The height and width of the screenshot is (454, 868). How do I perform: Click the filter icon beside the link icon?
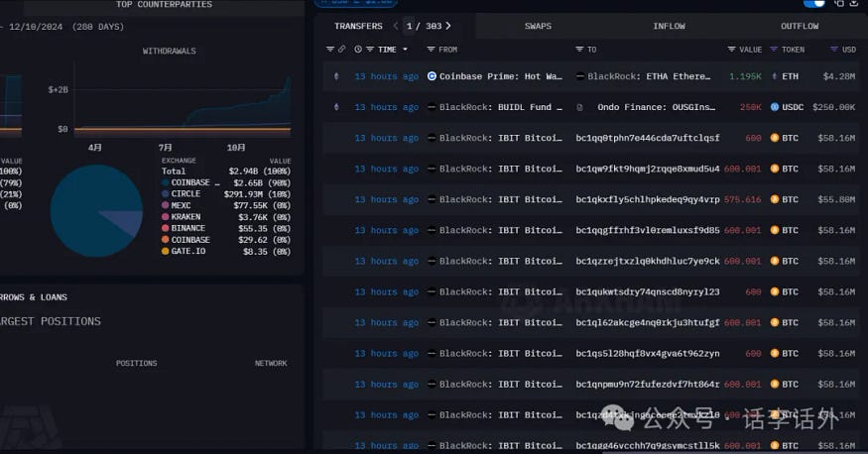330,50
